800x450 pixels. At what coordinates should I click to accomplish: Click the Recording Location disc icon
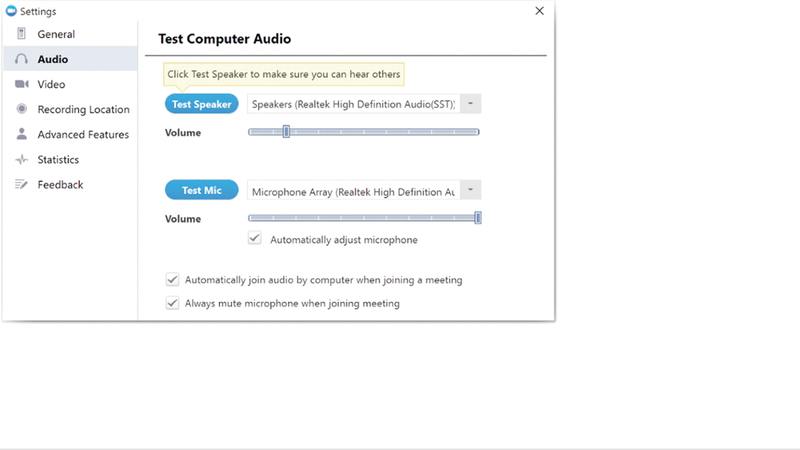pos(21,109)
